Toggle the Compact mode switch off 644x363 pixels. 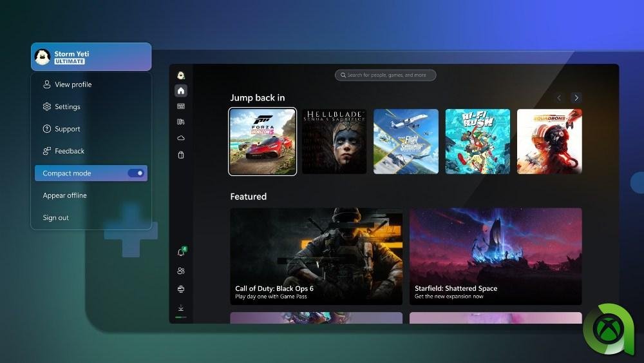click(x=135, y=173)
